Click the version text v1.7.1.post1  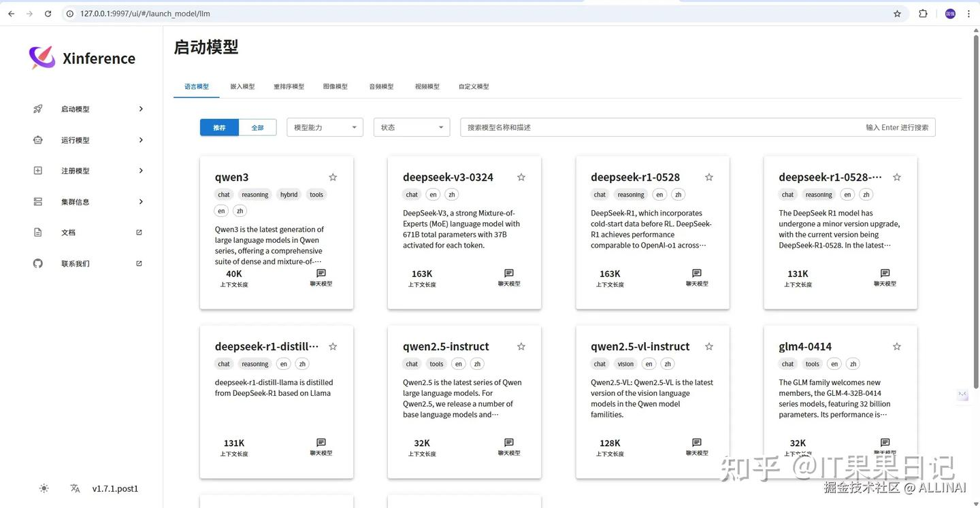[x=115, y=488]
